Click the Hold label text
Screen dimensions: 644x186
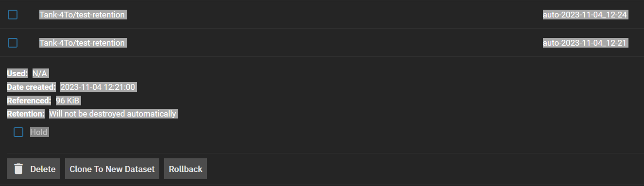(x=39, y=132)
